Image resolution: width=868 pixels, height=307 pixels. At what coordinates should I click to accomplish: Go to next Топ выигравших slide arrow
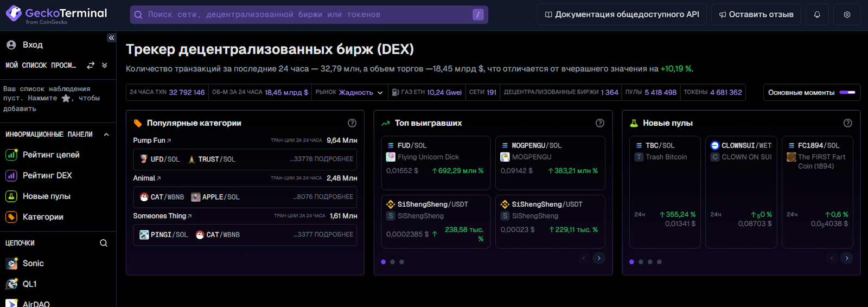click(x=599, y=258)
